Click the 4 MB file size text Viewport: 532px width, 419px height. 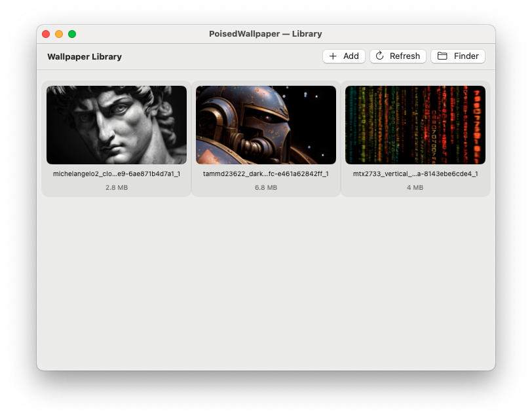pos(415,187)
